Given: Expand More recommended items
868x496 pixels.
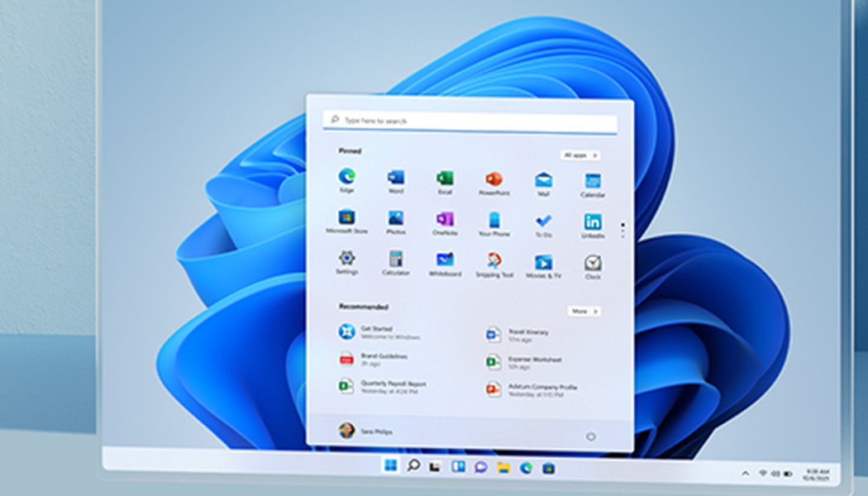Looking at the screenshot, I should click(x=584, y=312).
